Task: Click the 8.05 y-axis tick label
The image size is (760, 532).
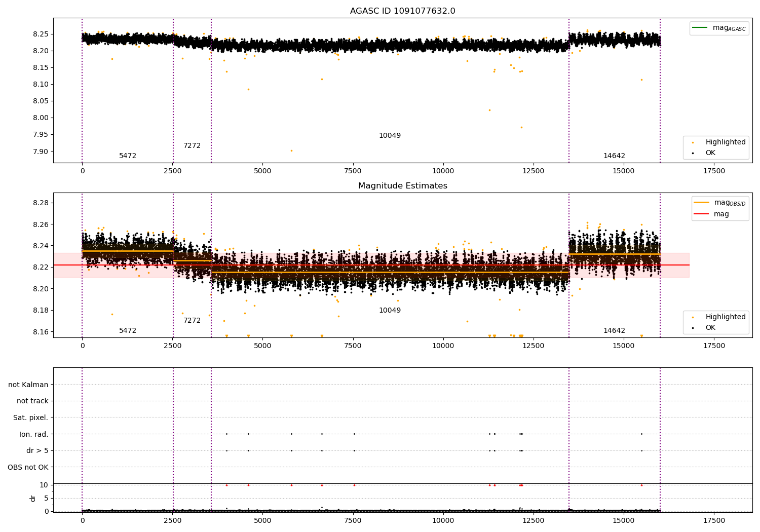Action: [x=41, y=101]
